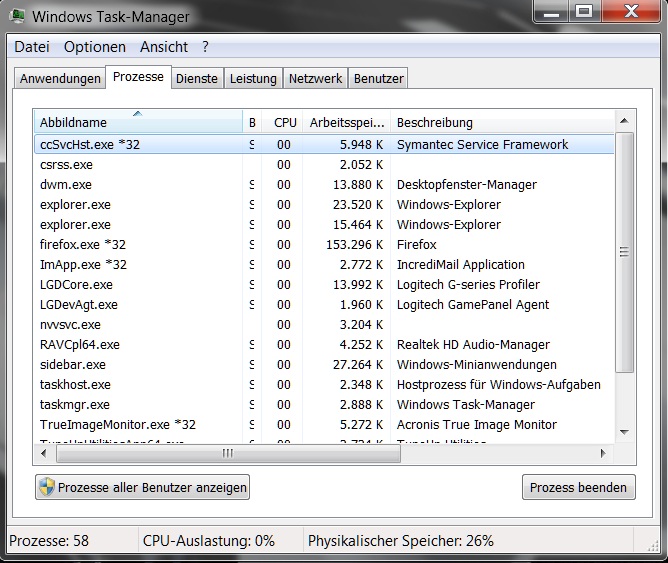Click the vertical scrollbar up arrow

(x=625, y=121)
